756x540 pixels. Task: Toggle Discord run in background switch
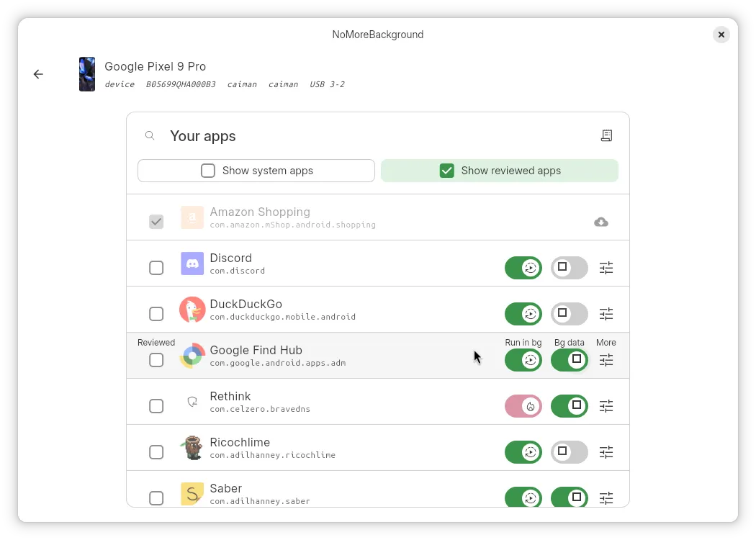pyautogui.click(x=523, y=268)
